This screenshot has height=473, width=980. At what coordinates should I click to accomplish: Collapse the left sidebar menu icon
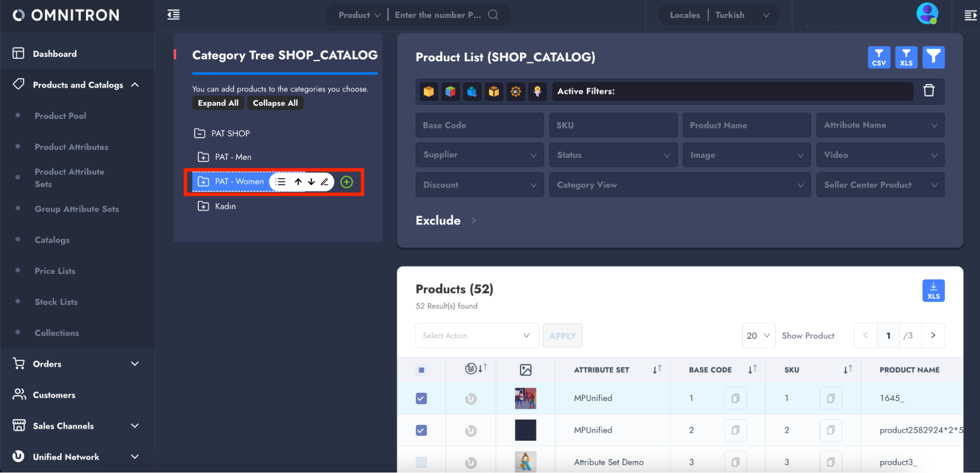coord(174,15)
